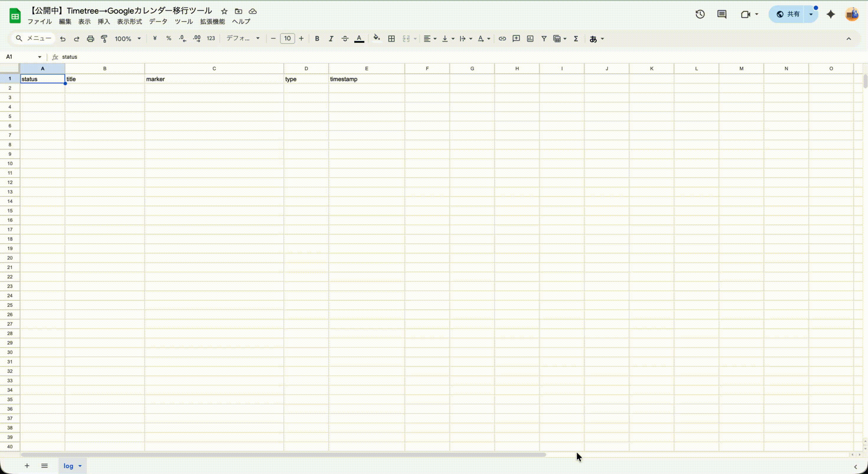Toggle strikethrough formatting
The width and height of the screenshot is (868, 474).
[x=345, y=39]
